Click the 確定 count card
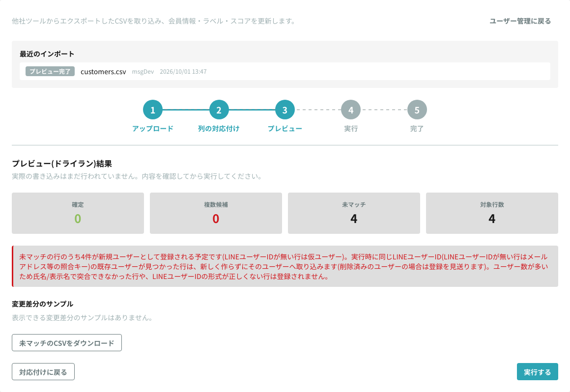 click(x=78, y=213)
